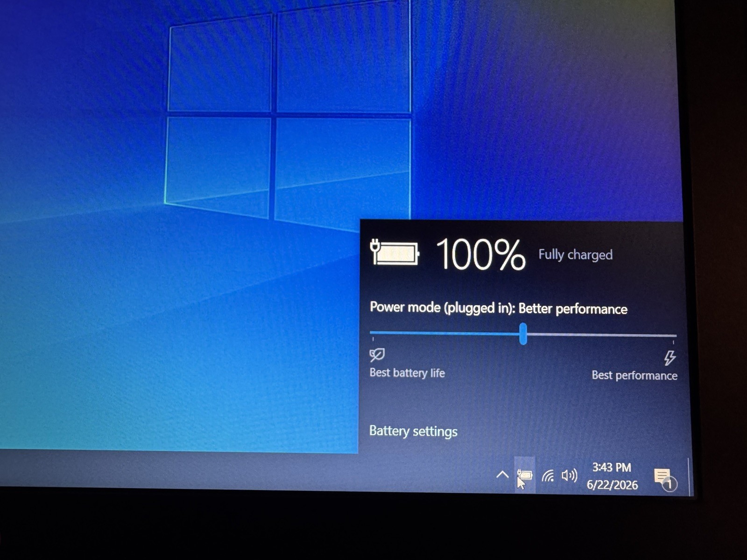This screenshot has width=747, height=560.
Task: Show hidden icons with the tray chevron
Action: (x=502, y=475)
